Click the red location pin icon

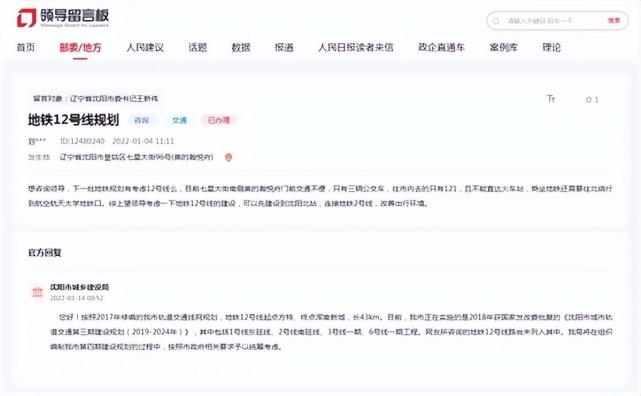click(x=229, y=157)
